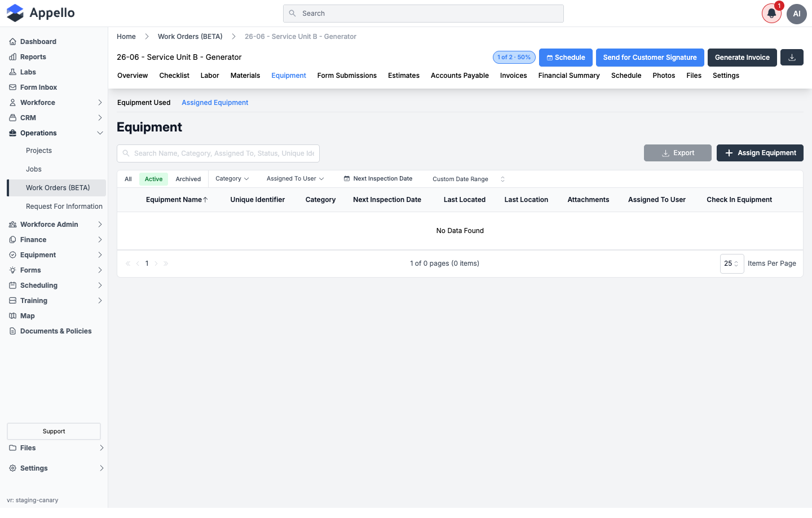The height and width of the screenshot is (518, 812).
Task: Click the Appello logo
Action: [41, 13]
